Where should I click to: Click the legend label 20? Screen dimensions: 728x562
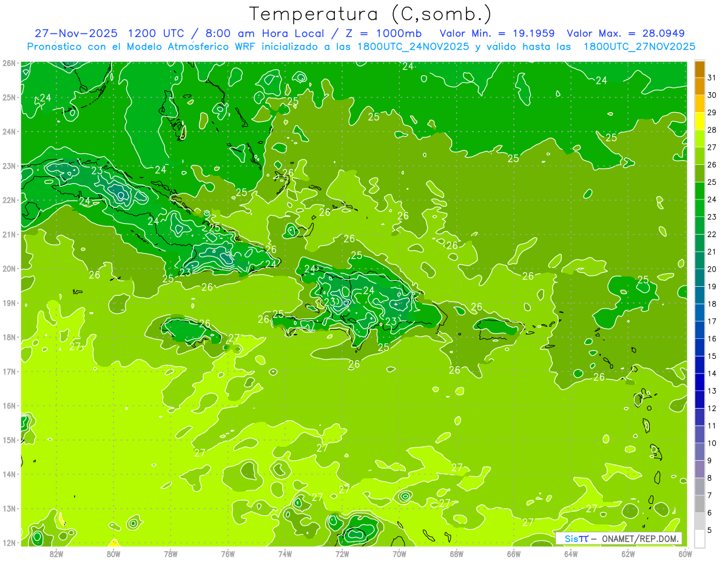point(712,269)
